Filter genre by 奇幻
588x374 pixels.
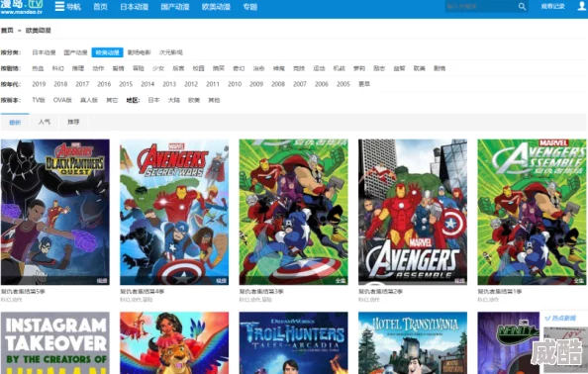pyautogui.click(x=239, y=68)
